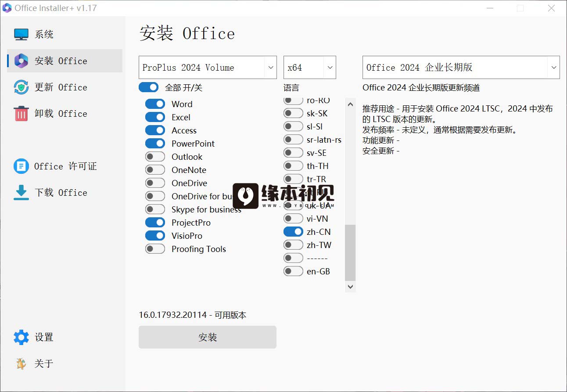Click the language list scroll up arrow
The height and width of the screenshot is (392, 567).
click(x=350, y=104)
